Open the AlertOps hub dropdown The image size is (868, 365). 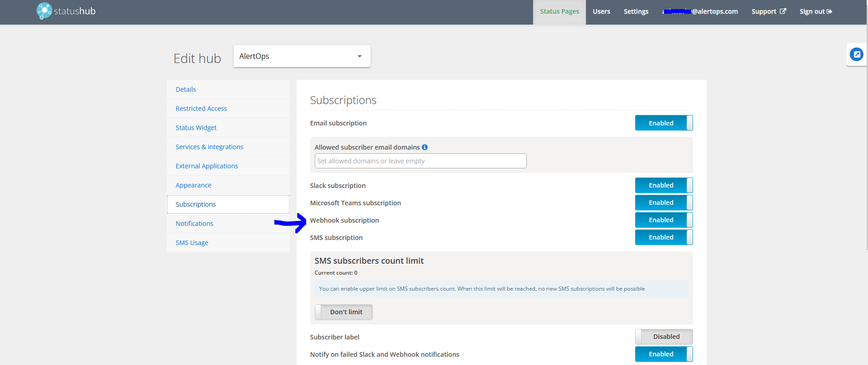pos(302,56)
